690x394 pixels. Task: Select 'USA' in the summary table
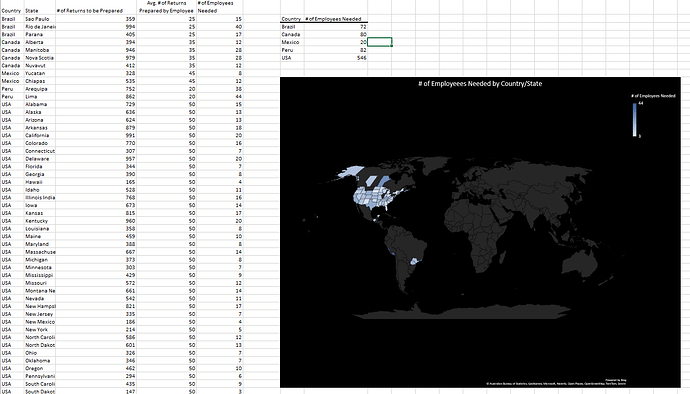[286, 58]
